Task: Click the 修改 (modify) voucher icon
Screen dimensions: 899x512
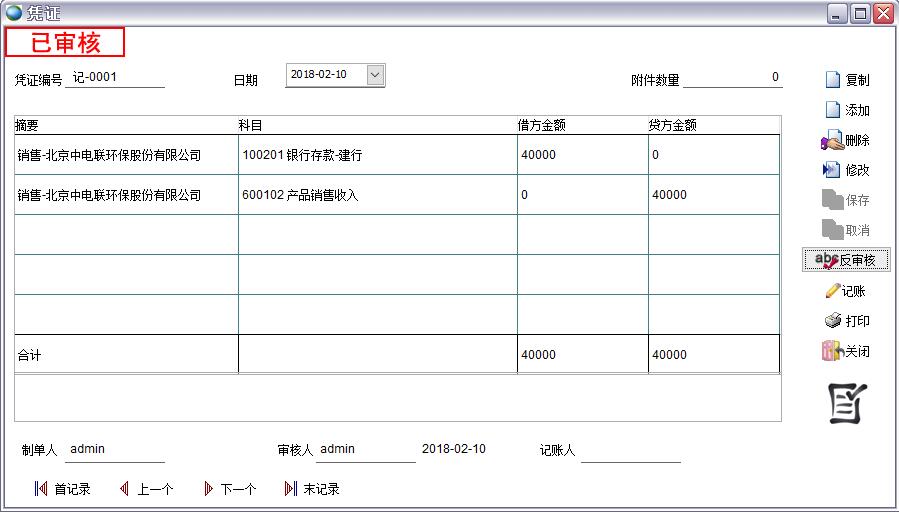Action: [831, 170]
